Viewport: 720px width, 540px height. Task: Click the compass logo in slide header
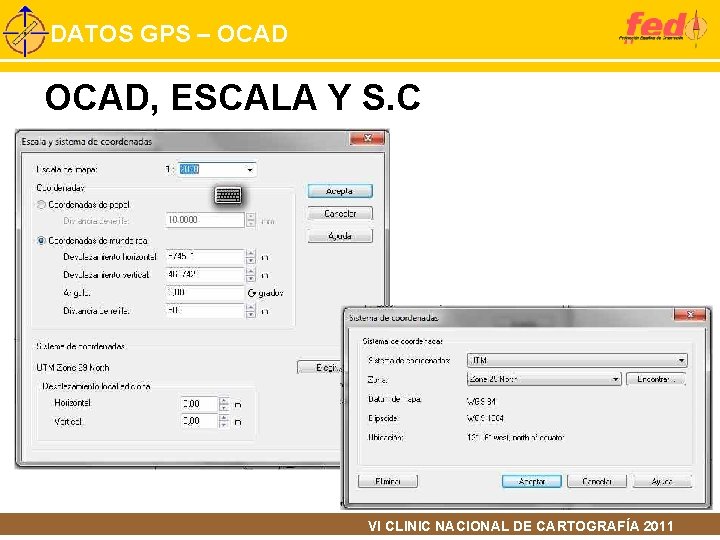coord(25,31)
